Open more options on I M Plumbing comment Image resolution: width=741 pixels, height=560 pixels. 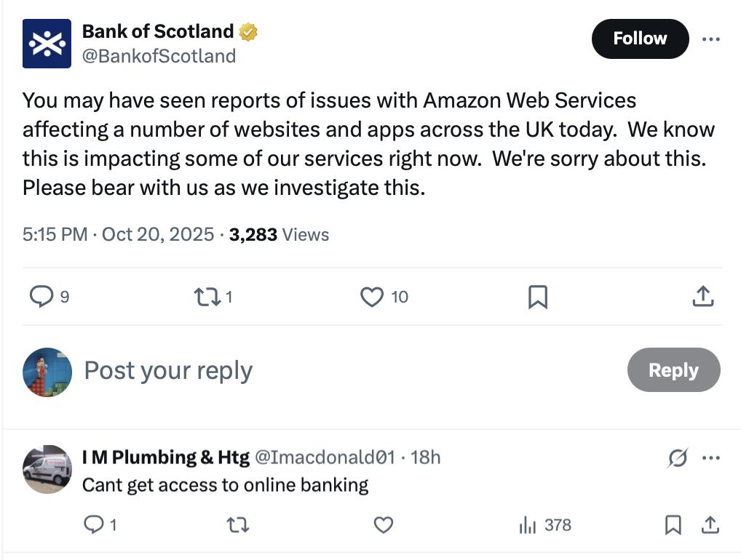710,458
